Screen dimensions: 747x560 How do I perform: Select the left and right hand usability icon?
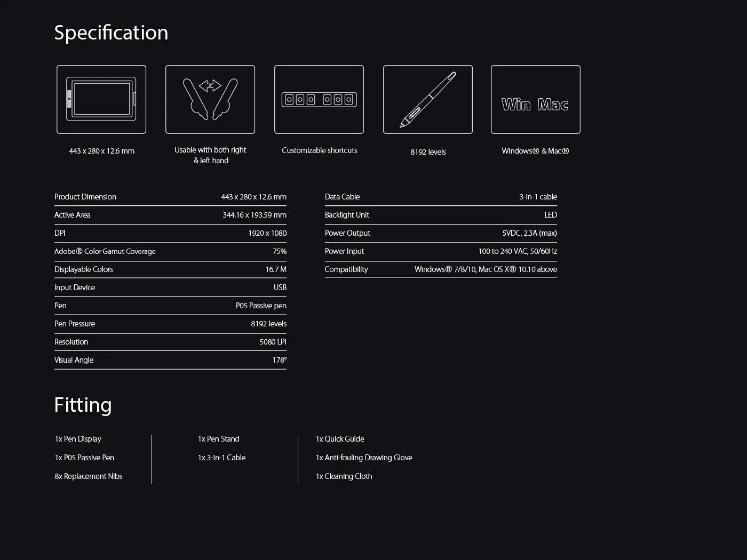pos(210,99)
